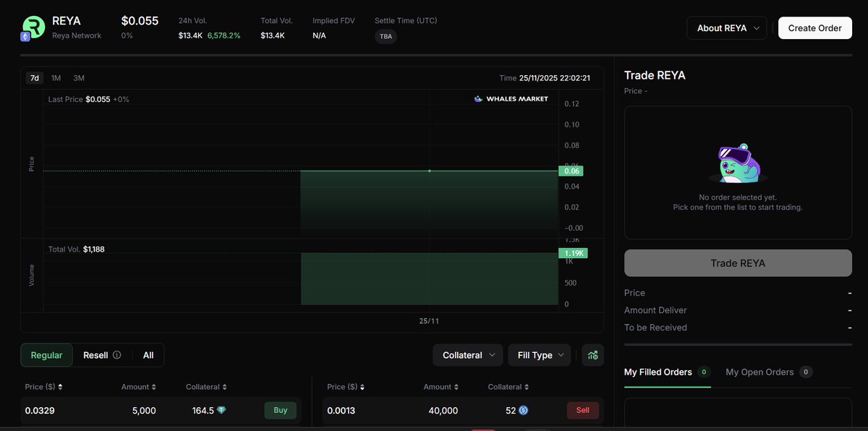Expand the Fill Type filter dropdown
Viewport: 868px width, 431px height.
pyautogui.click(x=539, y=355)
